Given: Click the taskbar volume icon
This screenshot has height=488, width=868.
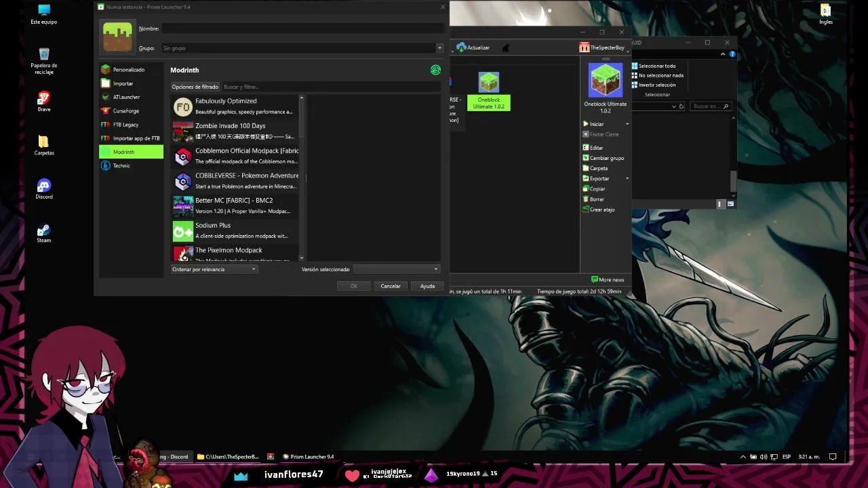Looking at the screenshot, I should [764, 457].
